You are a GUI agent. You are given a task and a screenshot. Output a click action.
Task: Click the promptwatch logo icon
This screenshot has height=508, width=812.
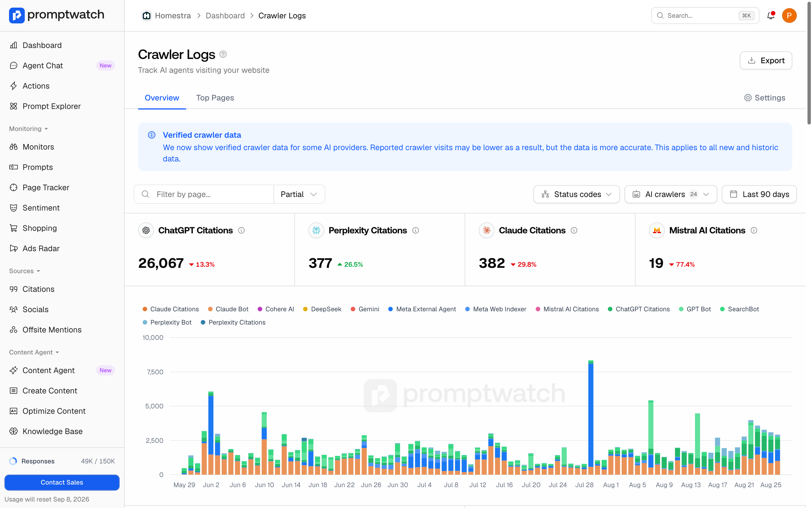pyautogui.click(x=17, y=16)
